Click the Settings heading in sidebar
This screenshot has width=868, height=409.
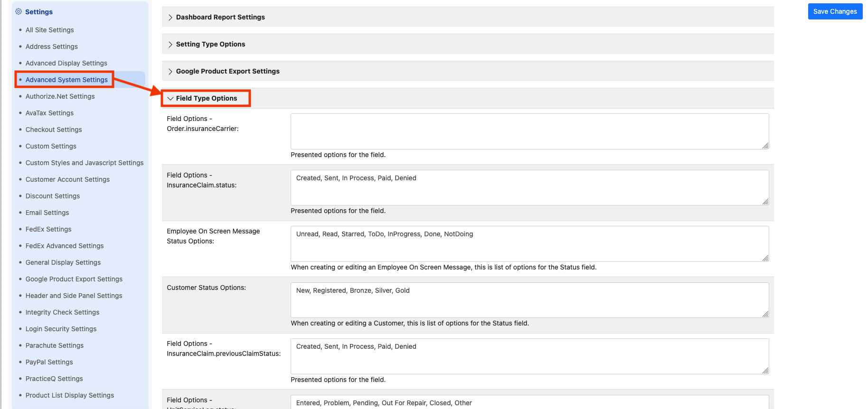pyautogui.click(x=39, y=11)
